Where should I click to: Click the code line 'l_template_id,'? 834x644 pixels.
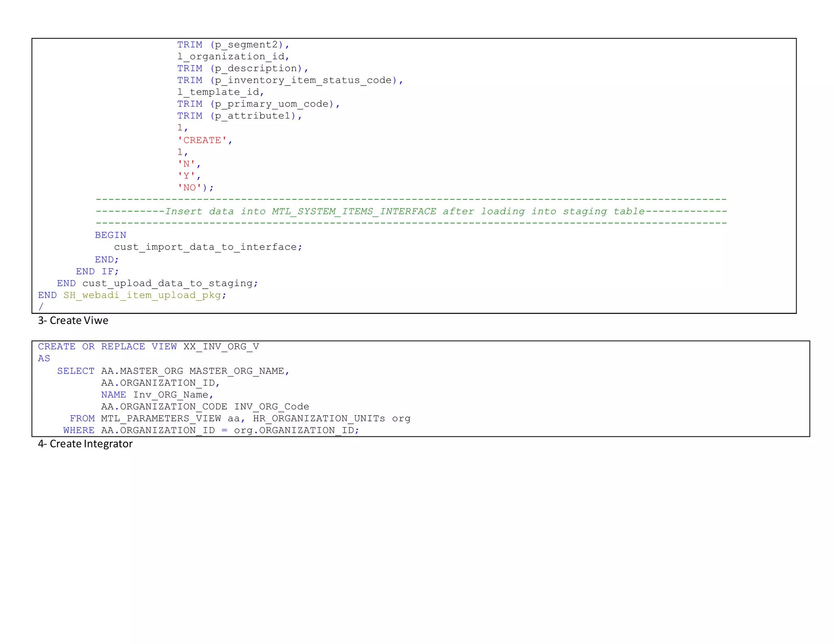point(221,92)
